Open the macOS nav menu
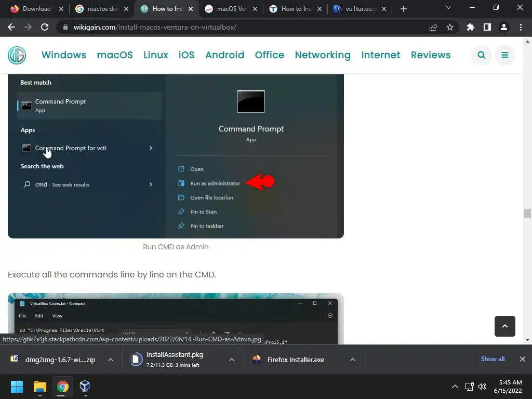 (115, 55)
